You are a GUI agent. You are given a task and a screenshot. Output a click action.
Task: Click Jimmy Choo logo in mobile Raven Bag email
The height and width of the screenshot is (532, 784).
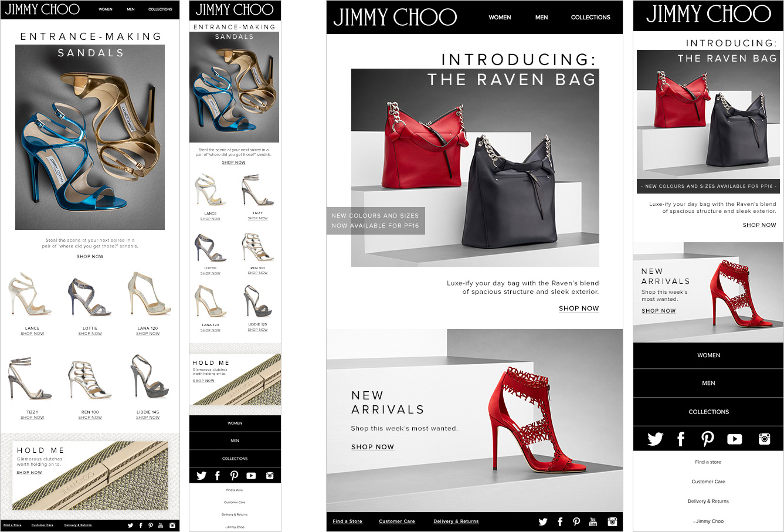click(708, 13)
